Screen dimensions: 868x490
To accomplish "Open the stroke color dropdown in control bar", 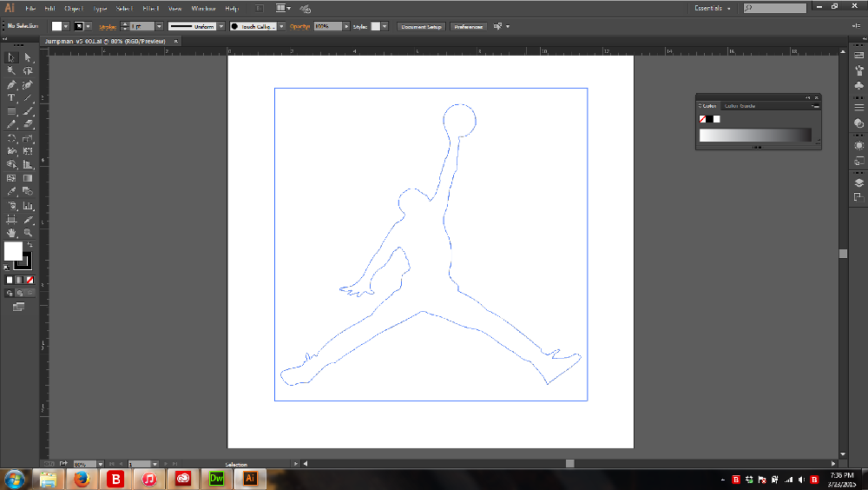I will click(88, 27).
